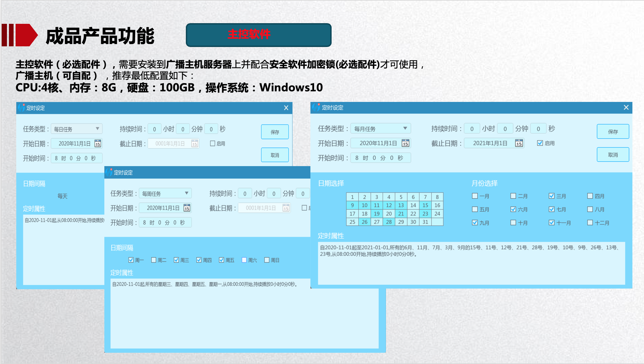Open start date calendar in daily task dialog
This screenshot has width=644, height=364.
click(98, 144)
